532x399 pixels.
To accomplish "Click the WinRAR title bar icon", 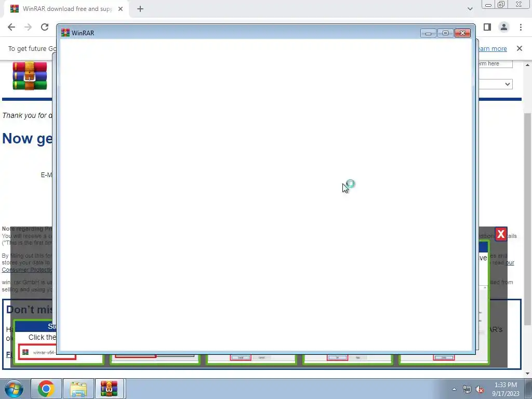I will point(65,33).
